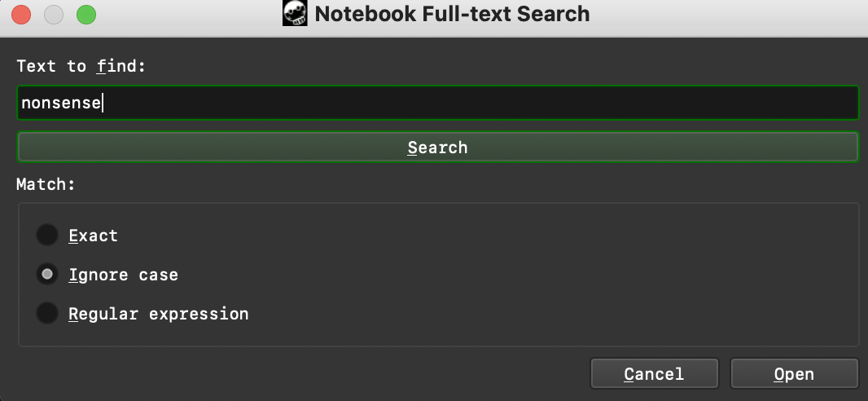
Task: Click the "Regular expression" label text
Action: point(158,314)
